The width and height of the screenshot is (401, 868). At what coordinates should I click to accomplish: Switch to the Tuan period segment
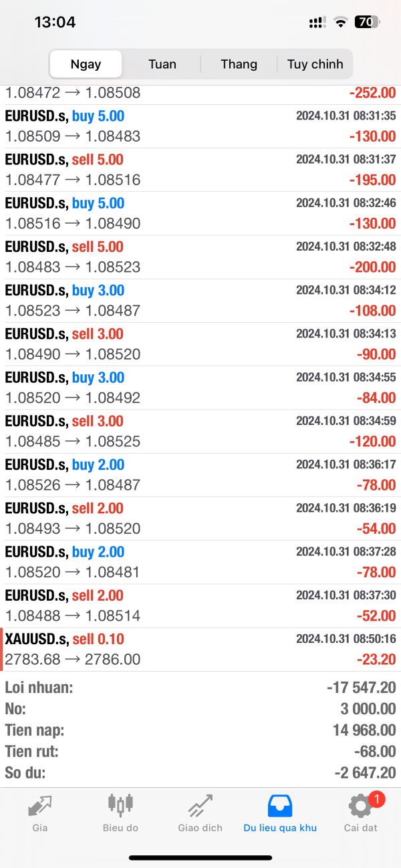pyautogui.click(x=162, y=64)
